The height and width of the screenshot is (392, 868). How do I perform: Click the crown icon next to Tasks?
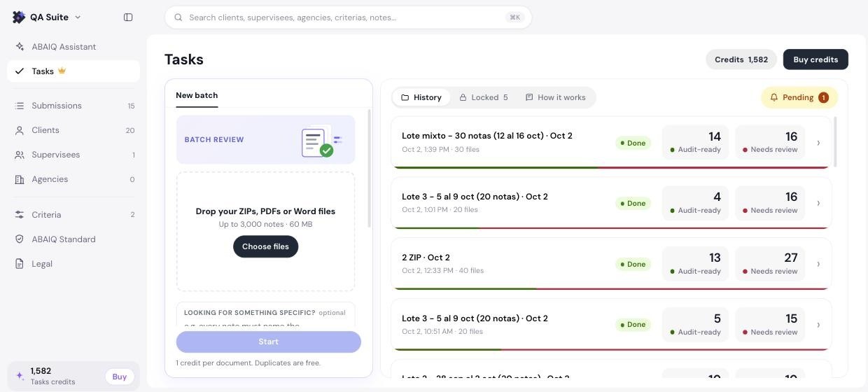click(x=62, y=71)
